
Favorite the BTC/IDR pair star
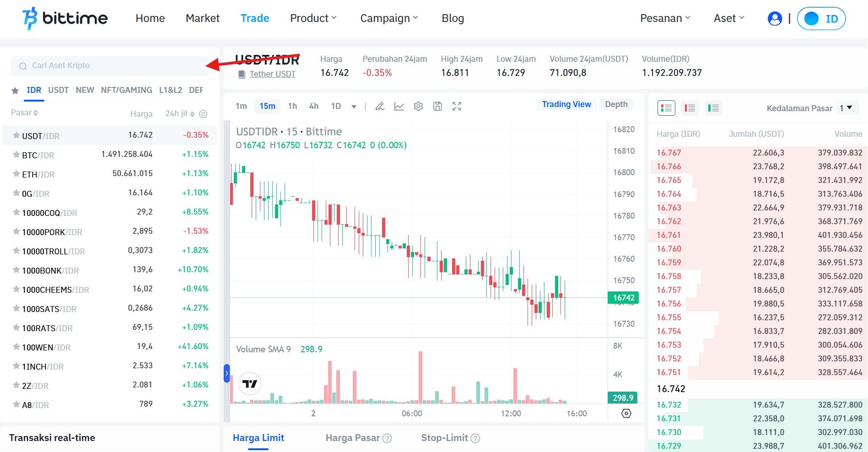16,155
